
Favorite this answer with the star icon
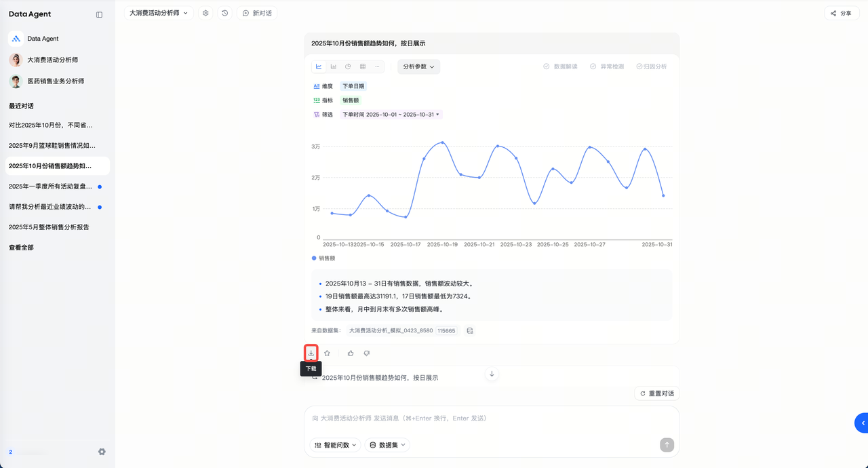327,353
